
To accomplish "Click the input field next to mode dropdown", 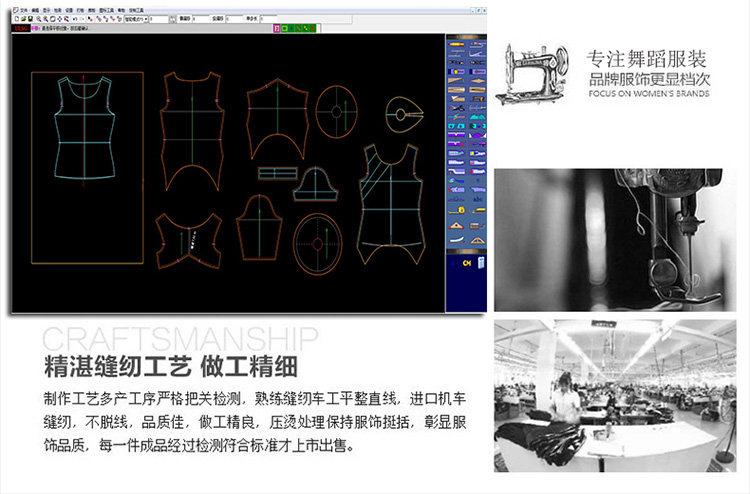I will (159, 19).
